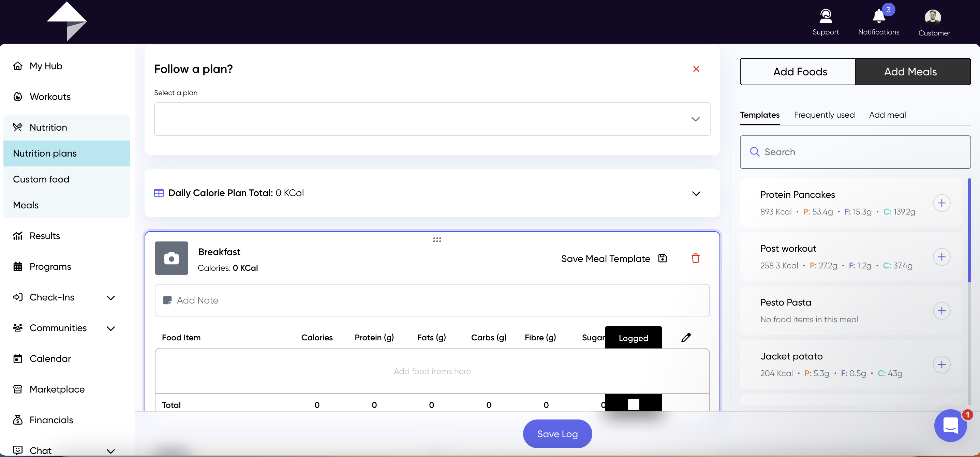This screenshot has width=980, height=457.
Task: Click the Fats (g) column header
Action: point(431,338)
